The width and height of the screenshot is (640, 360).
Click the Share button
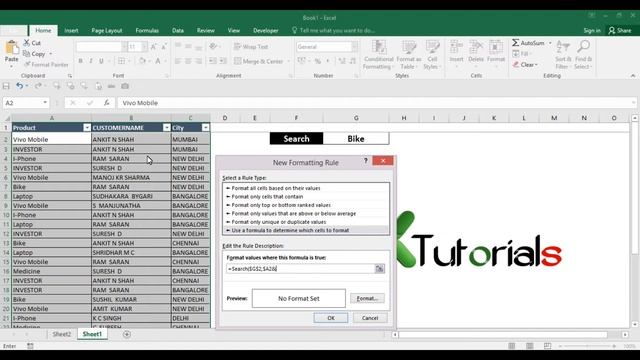(620, 30)
